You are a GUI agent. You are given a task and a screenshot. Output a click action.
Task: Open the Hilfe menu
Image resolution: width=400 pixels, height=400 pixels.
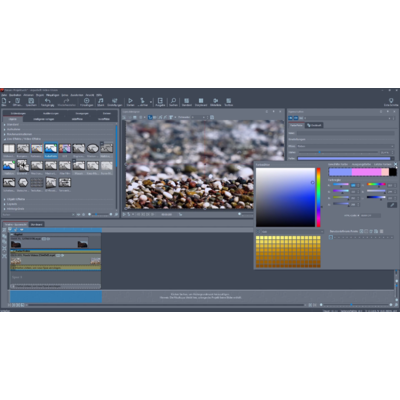[99, 95]
